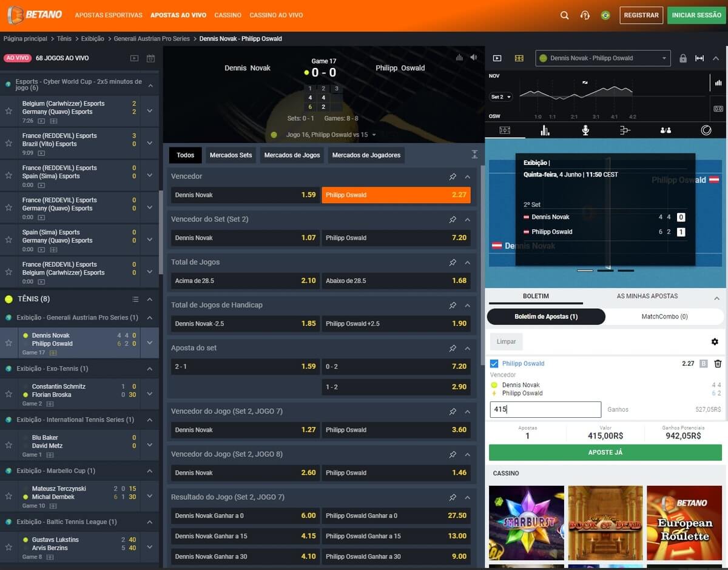The image size is (728, 570).
Task: Click the Generali Austrian Pro Series breadcrumb link
Action: (152, 39)
